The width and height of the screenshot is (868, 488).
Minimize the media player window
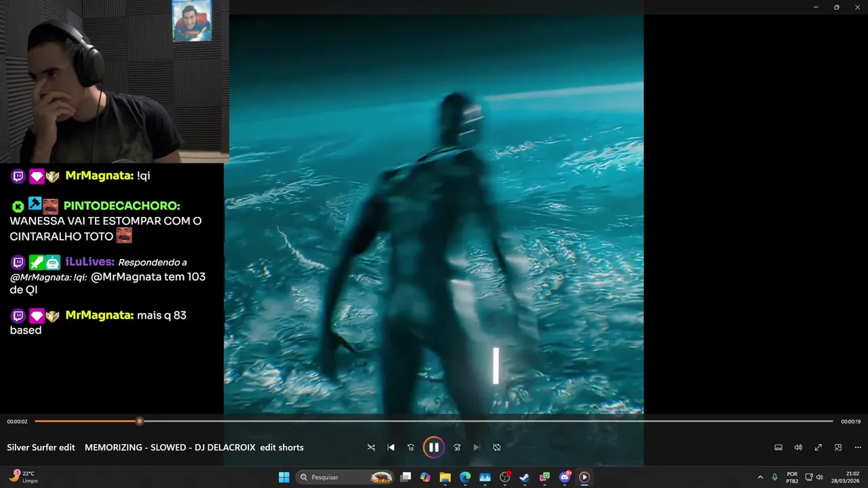pos(816,7)
